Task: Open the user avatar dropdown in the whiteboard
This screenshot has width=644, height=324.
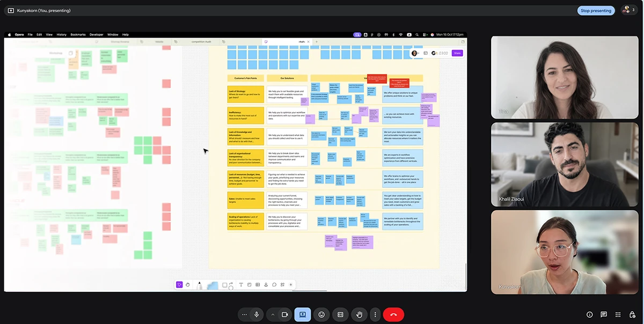Action: pos(416,53)
